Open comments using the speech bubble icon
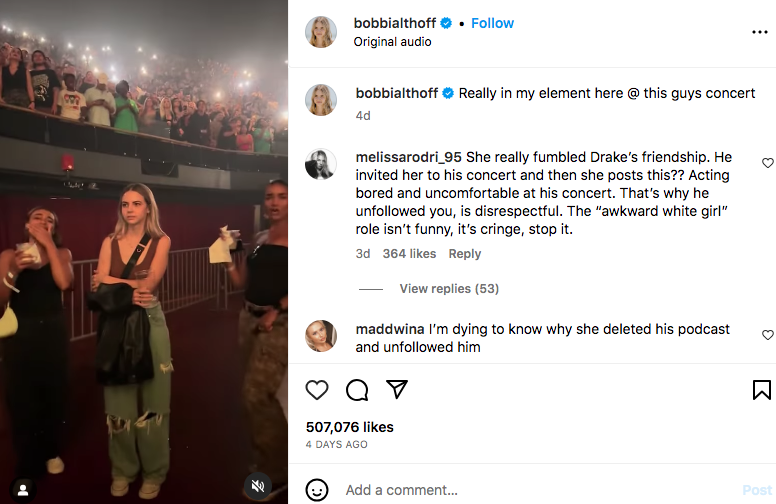The height and width of the screenshot is (504, 776). coord(357,390)
